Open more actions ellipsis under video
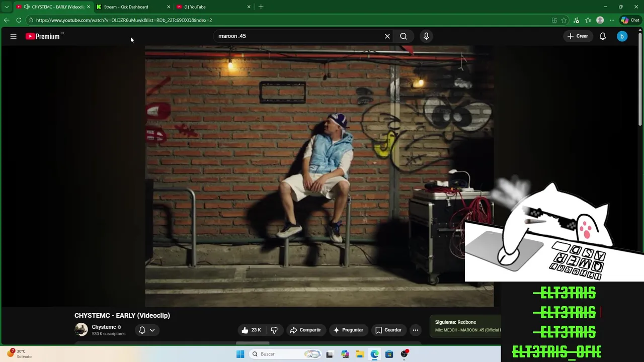The height and width of the screenshot is (362, 644). (416, 330)
